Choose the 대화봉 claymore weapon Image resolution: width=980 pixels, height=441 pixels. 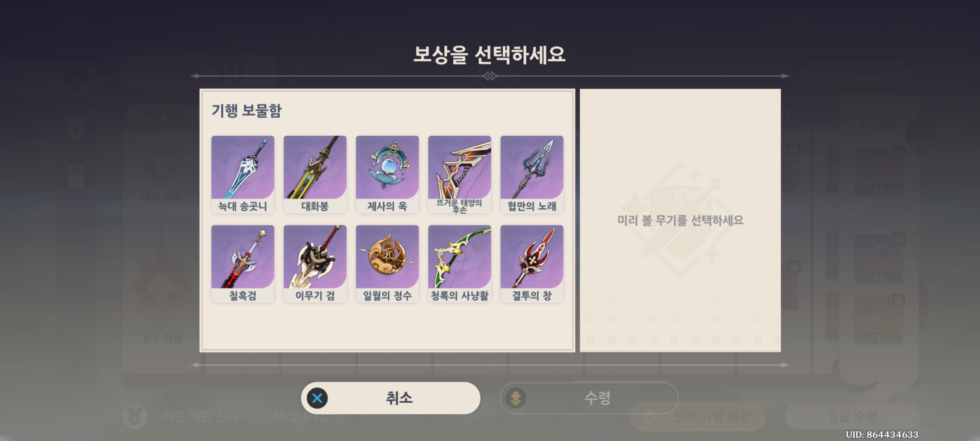click(315, 174)
